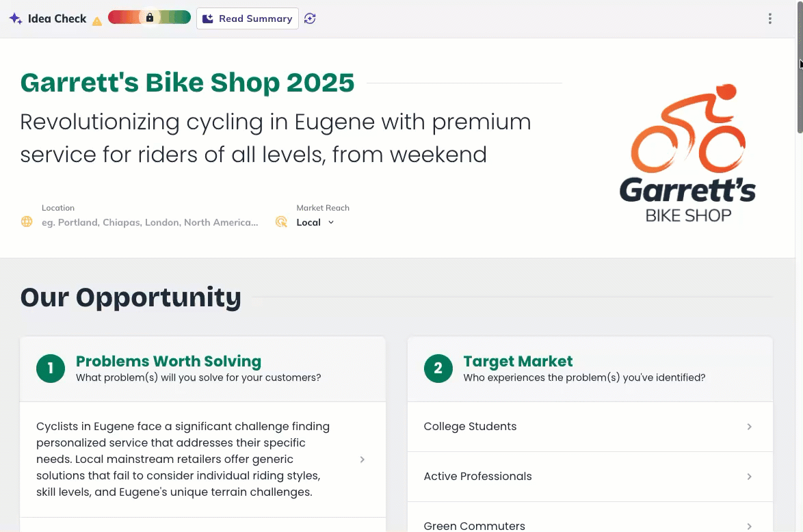Viewport: 803px width, 532px height.
Task: Click the vertical page scrollbar
Action: pos(799,274)
